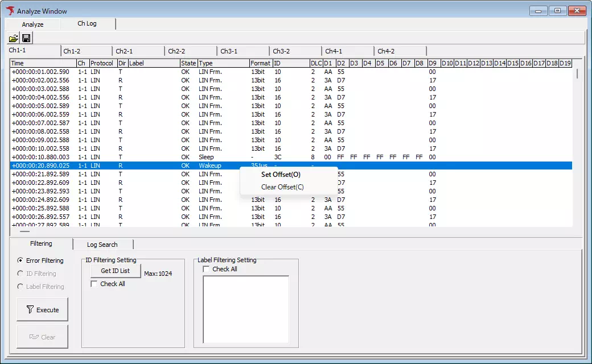Click the horizontal scrollbar under the log
Viewport: 592px width, 364px height.
pyautogui.click(x=26, y=231)
